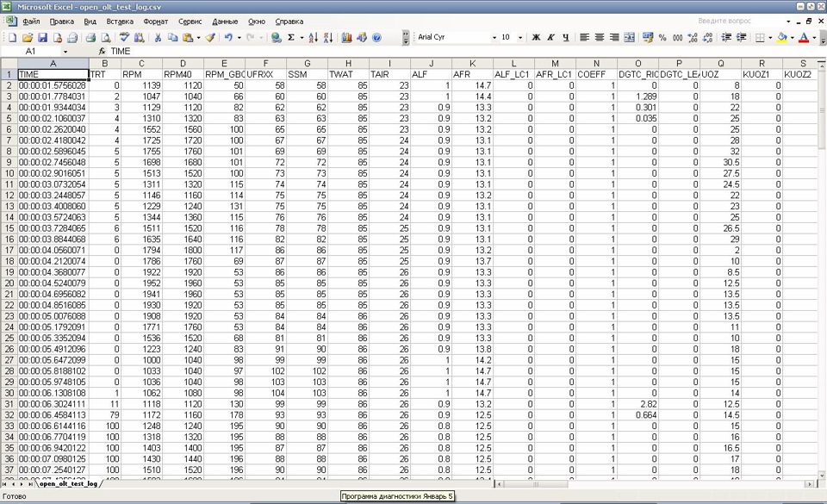
Task: Open the Arial Cyr font dropdown
Action: [x=494, y=37]
